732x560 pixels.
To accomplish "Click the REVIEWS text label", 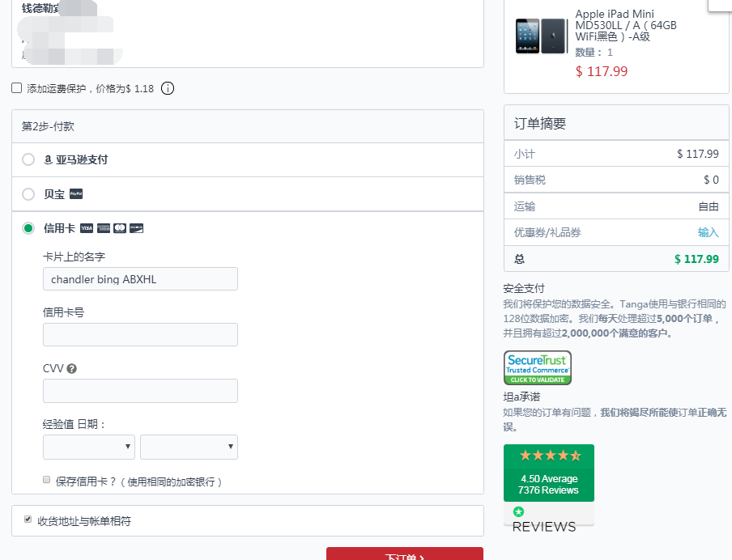I will [544, 527].
